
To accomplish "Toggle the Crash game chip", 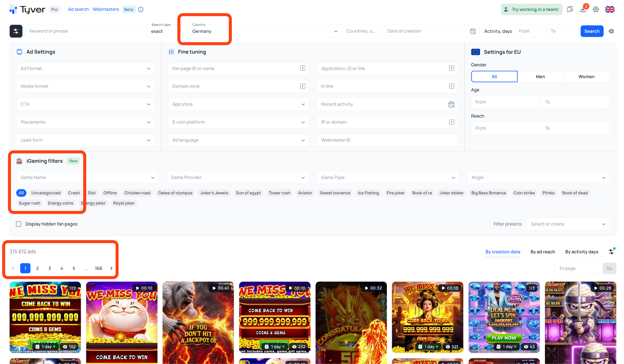I will 74,193.
